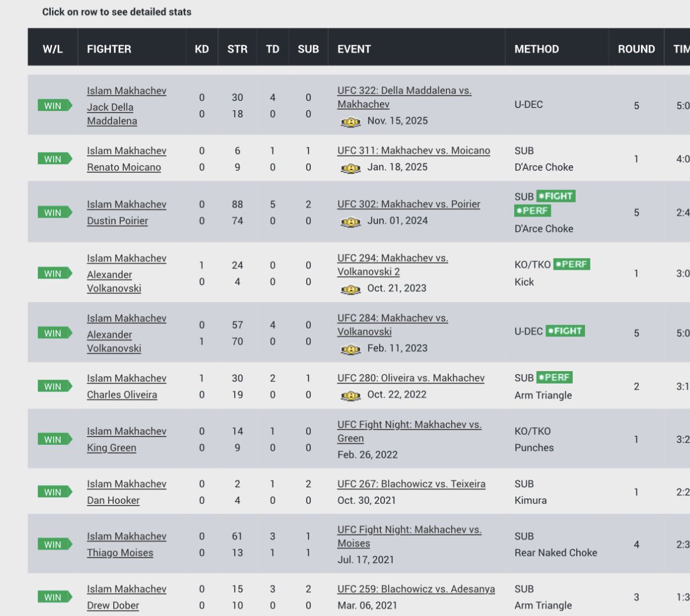
Task: Click the WIN badge in Della Maddalena row
Action: (x=55, y=106)
